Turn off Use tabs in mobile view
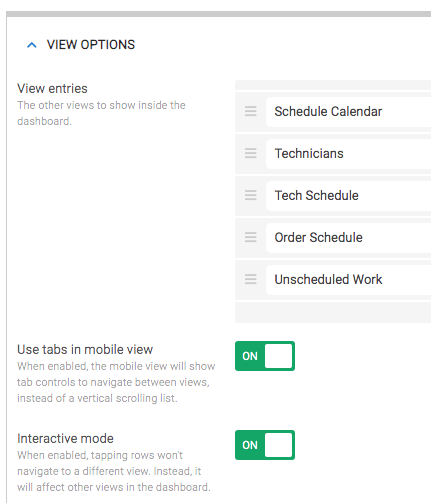The image size is (431, 503). tap(265, 356)
